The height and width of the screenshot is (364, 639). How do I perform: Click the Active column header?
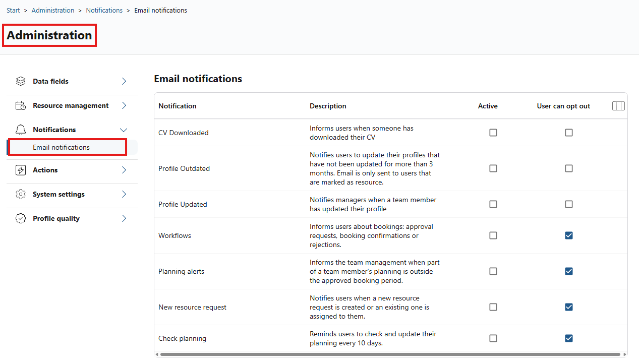[488, 106]
